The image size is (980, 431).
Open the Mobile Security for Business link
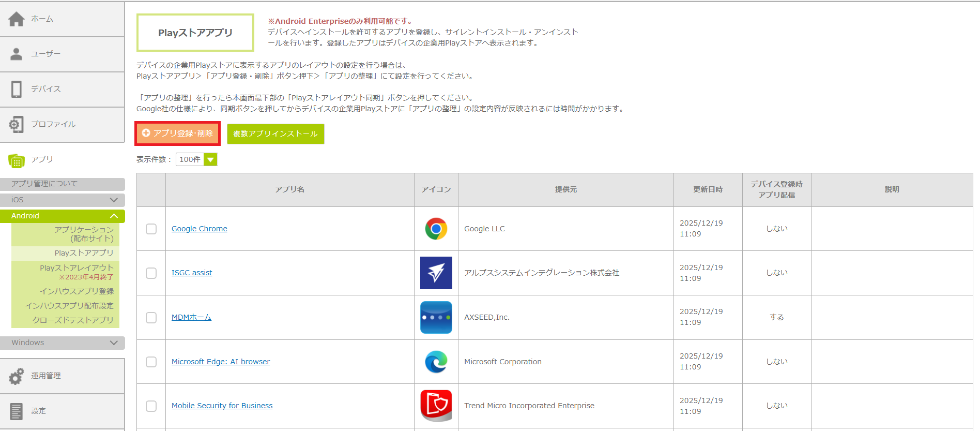(222, 406)
